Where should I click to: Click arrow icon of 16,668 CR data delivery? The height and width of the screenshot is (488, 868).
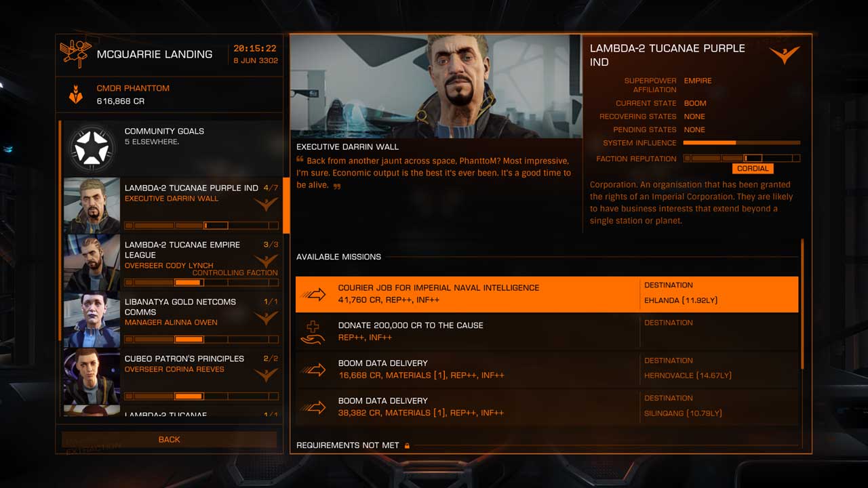[x=313, y=369]
